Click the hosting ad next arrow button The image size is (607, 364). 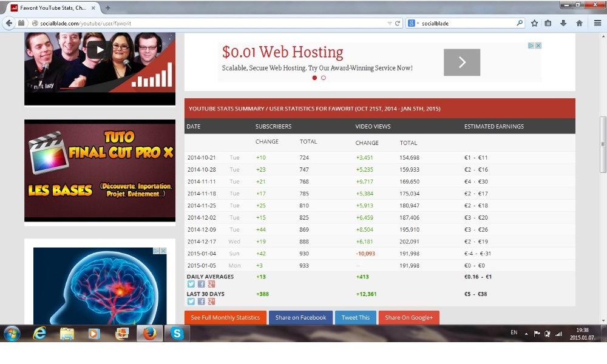462,62
